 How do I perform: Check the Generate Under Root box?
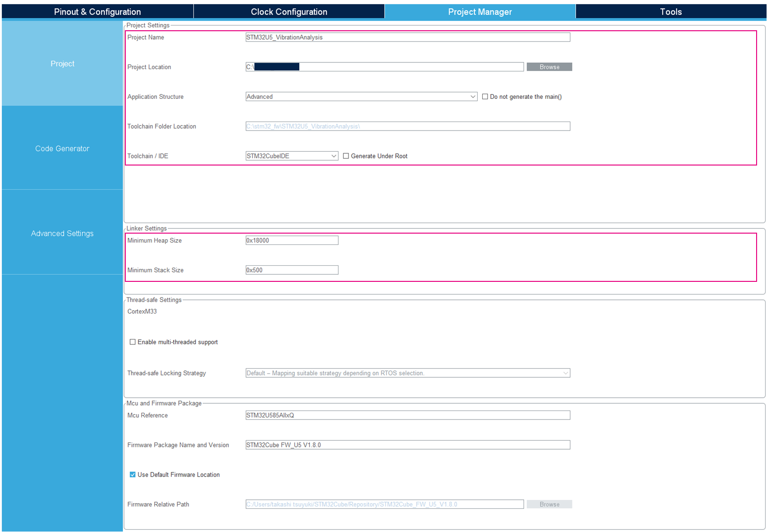(x=346, y=156)
